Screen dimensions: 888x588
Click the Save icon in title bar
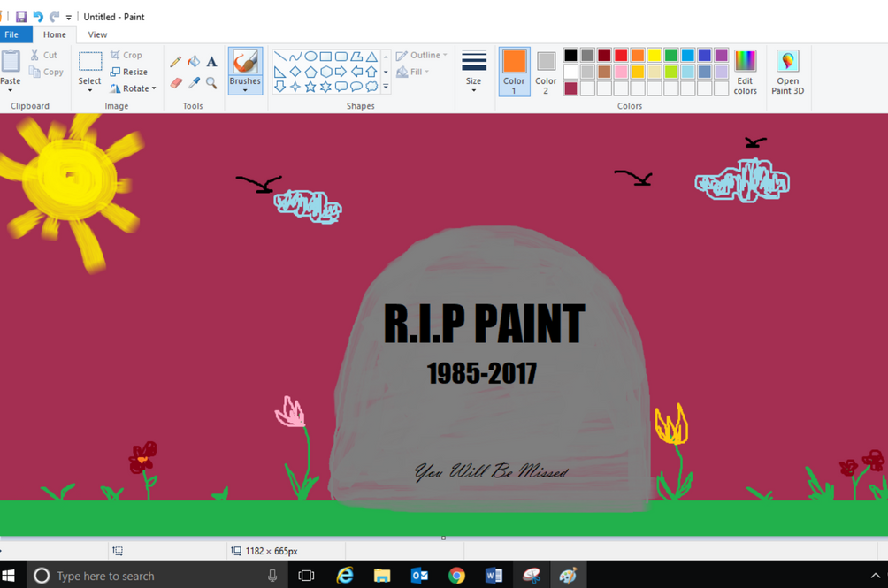[x=21, y=17]
